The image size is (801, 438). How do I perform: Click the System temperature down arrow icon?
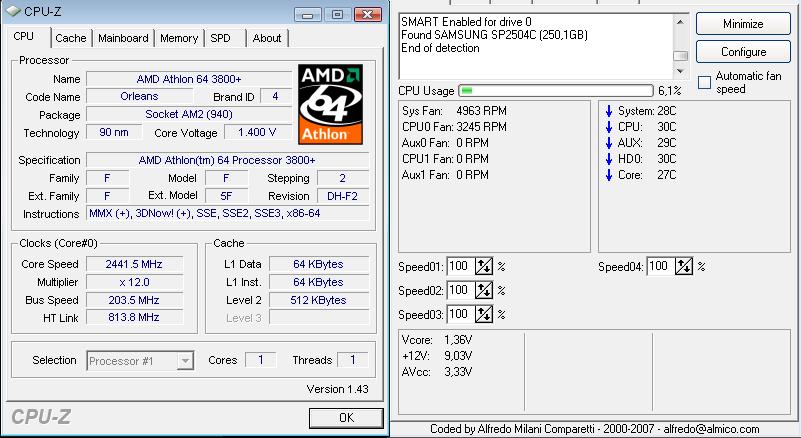click(x=608, y=111)
